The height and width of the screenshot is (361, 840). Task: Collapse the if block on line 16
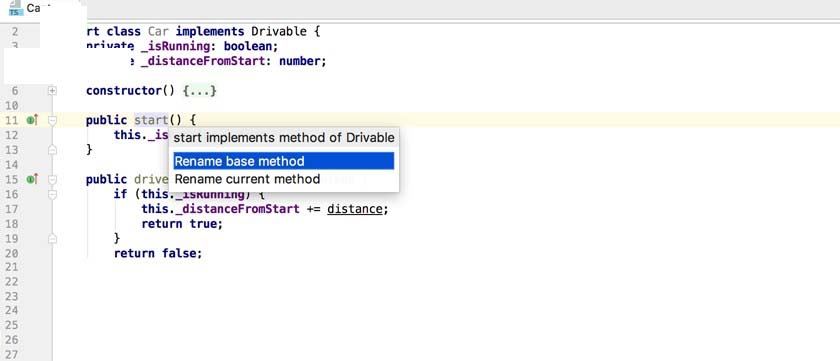[x=52, y=194]
